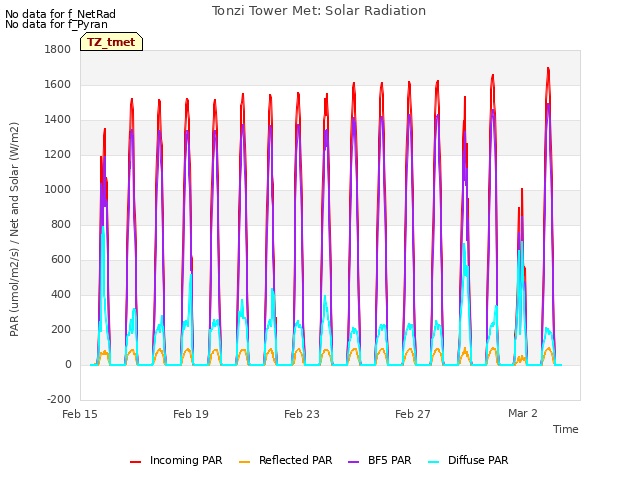Image resolution: width=640 pixels, height=480 pixels.
Task: Click the 1600 y-axis tick label
Action: coord(58,84)
